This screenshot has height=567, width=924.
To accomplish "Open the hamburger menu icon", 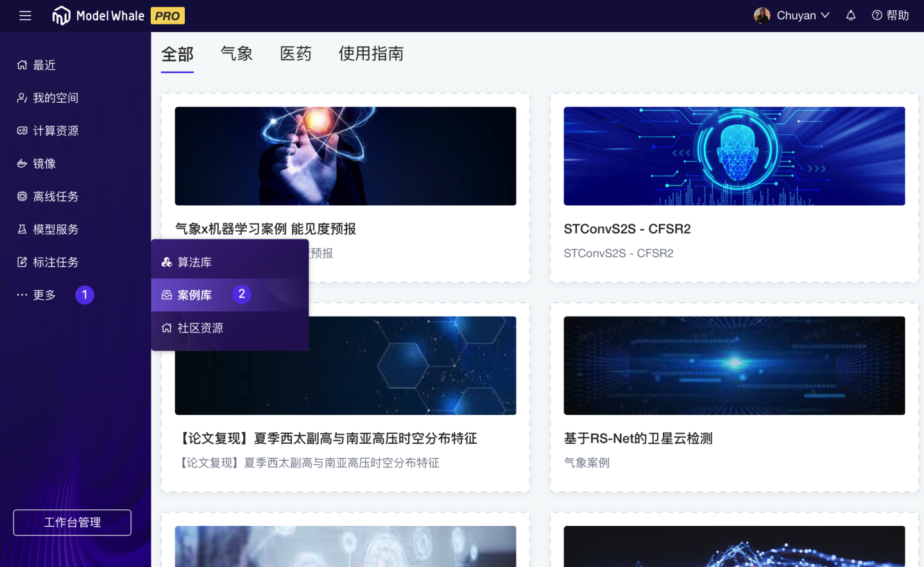I will [x=25, y=15].
